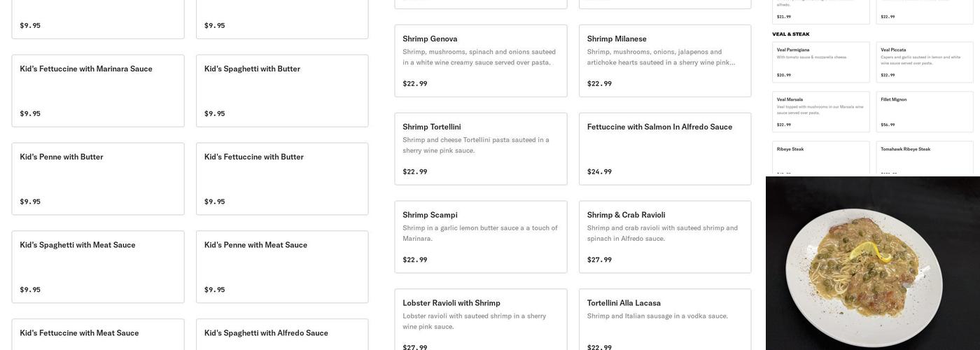Select the Shrimp Scampi card

[481, 237]
